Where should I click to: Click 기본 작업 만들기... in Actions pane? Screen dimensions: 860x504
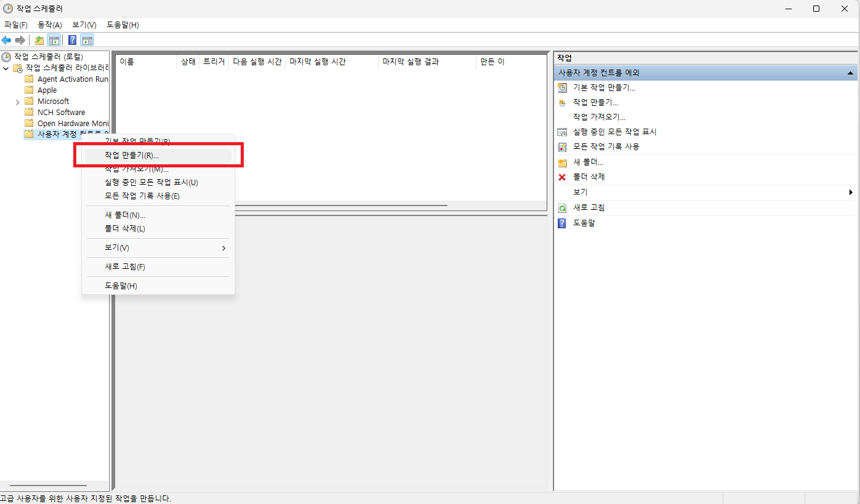pos(604,88)
